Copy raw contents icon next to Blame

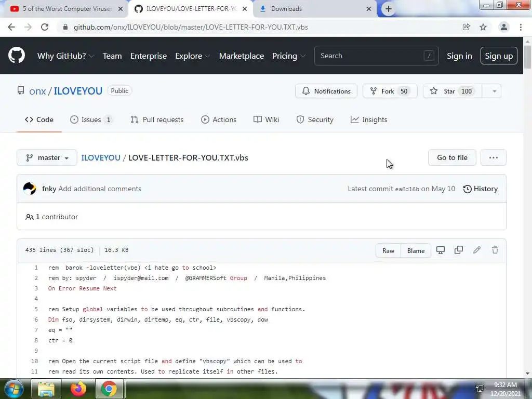click(x=459, y=250)
